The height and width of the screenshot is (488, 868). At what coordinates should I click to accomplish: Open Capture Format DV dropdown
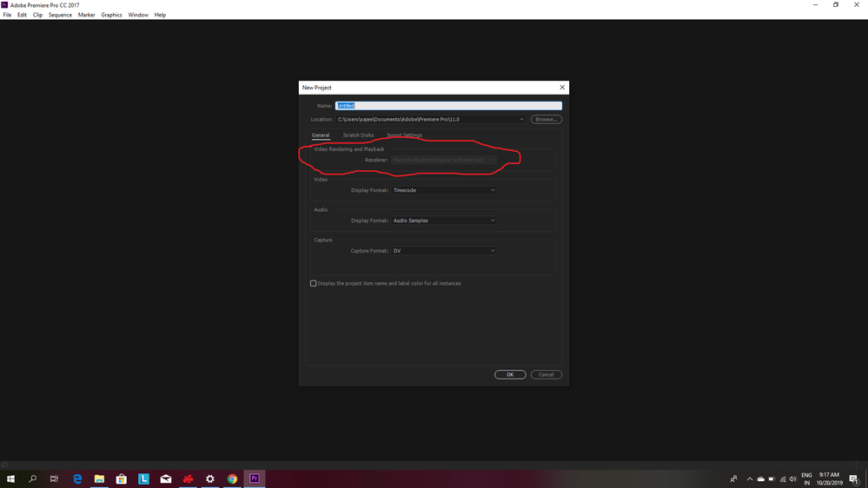[x=443, y=251]
